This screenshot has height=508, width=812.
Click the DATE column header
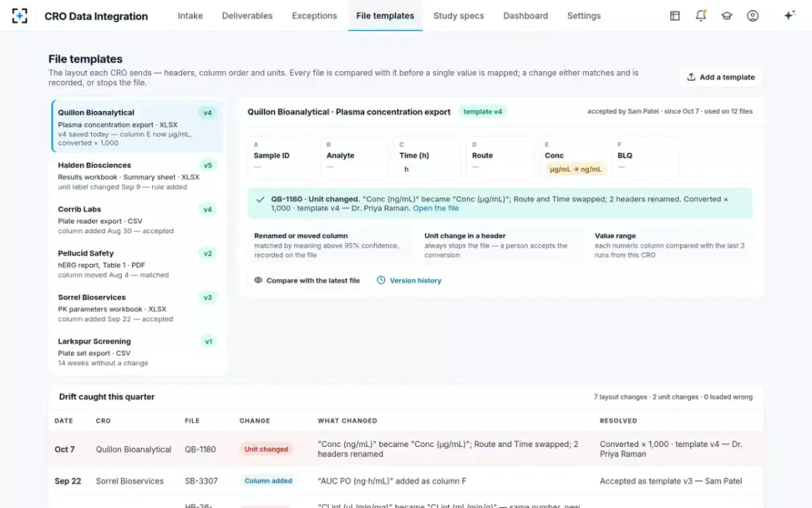(x=64, y=421)
